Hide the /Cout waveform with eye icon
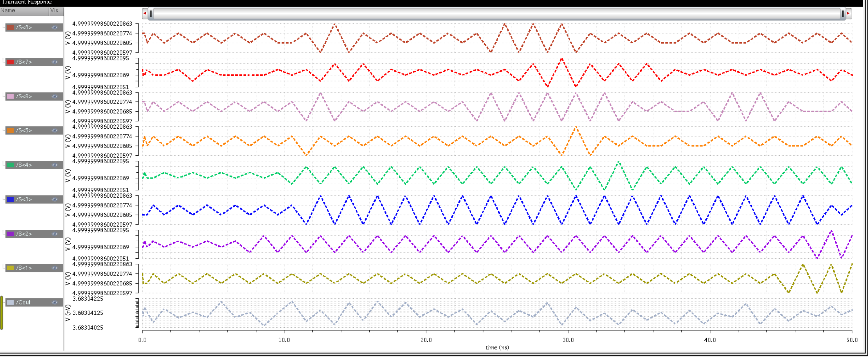Image resolution: width=868 pixels, height=357 pixels. tap(55, 302)
